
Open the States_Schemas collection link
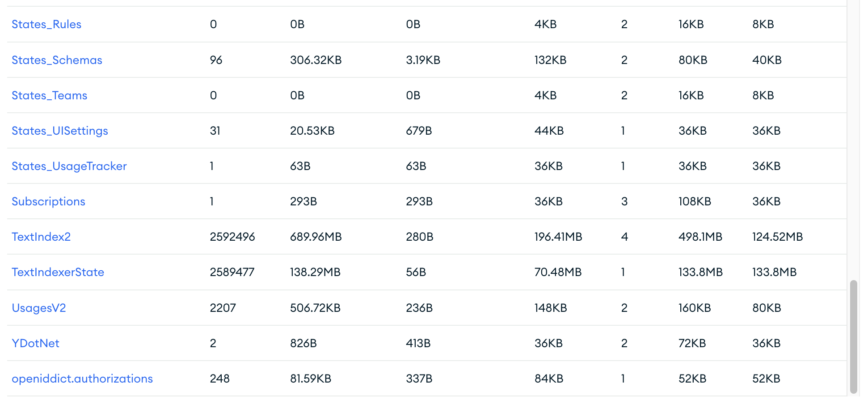[x=57, y=60]
